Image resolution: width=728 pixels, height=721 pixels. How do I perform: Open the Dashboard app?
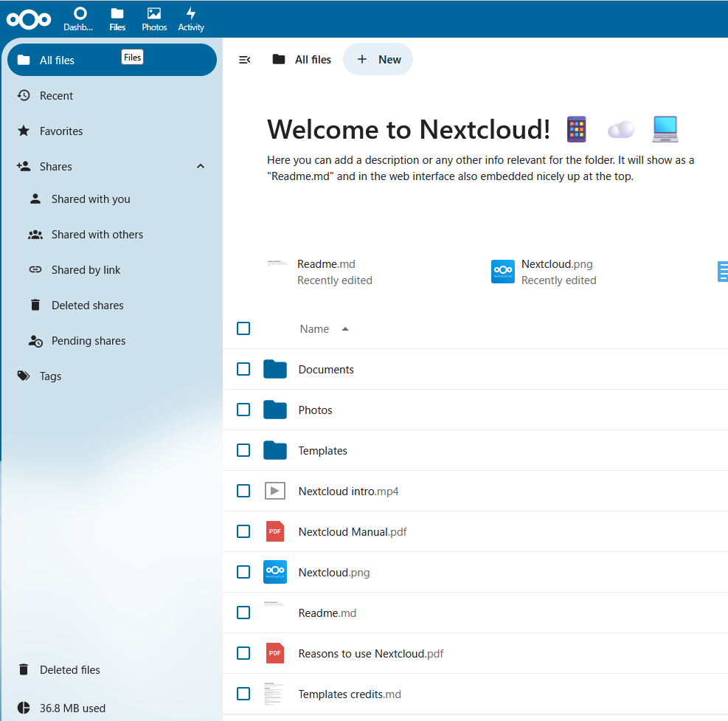coord(78,19)
